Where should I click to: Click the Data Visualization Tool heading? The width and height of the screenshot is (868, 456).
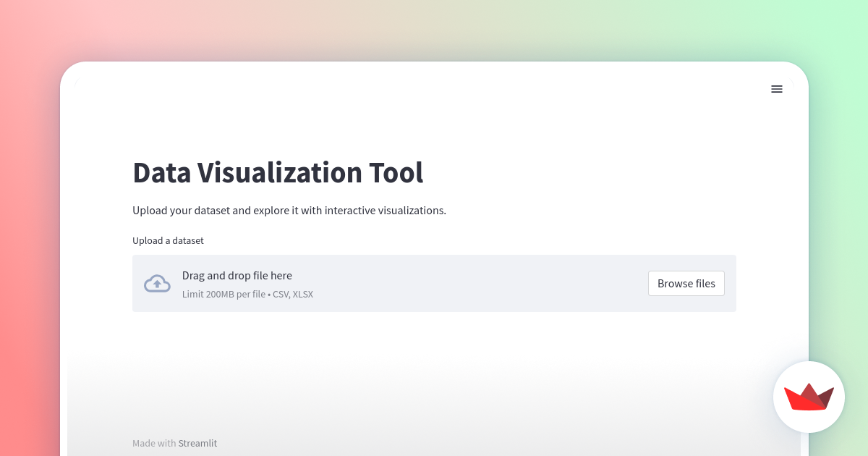tap(278, 173)
